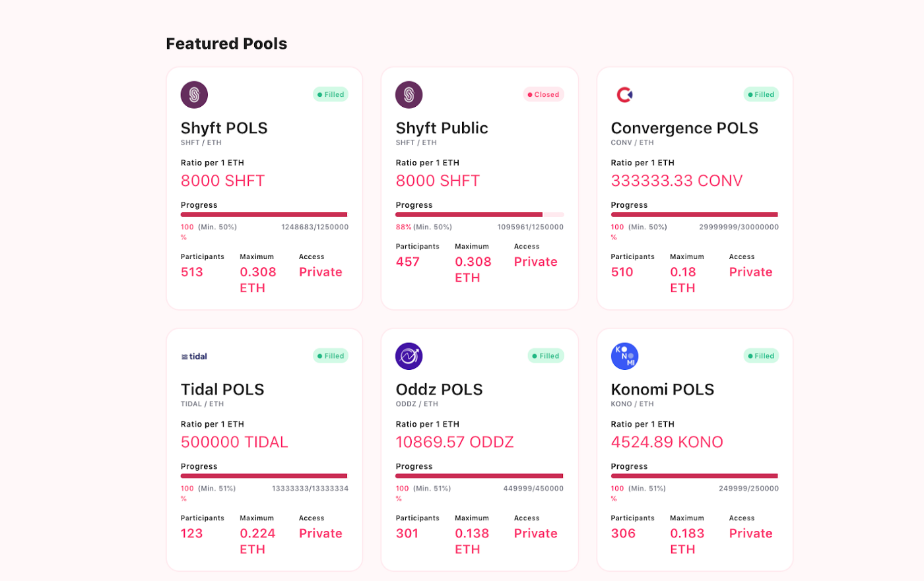Screen dimensions: 924x581
Task: Click the 333333.33 CONV ratio value
Action: click(677, 181)
